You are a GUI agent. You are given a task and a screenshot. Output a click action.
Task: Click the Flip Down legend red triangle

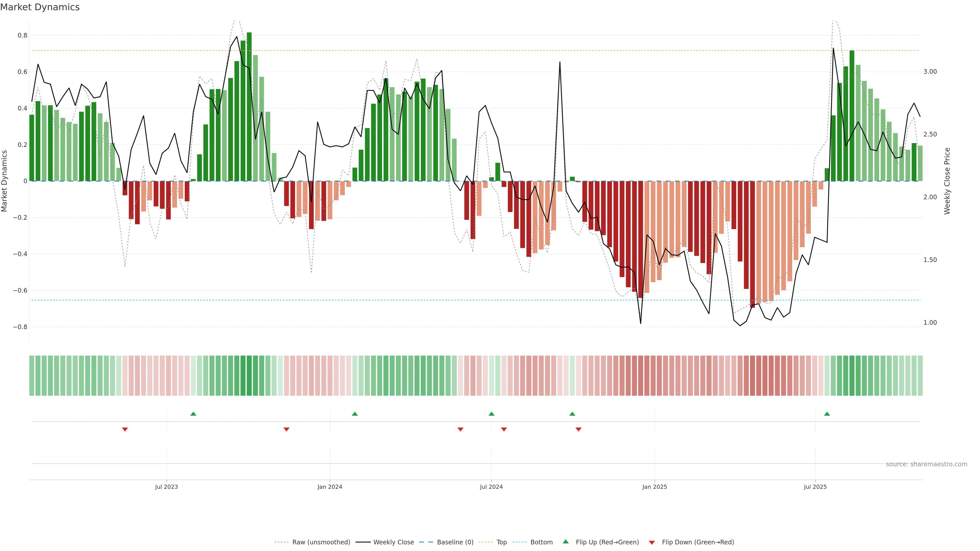[x=652, y=542]
